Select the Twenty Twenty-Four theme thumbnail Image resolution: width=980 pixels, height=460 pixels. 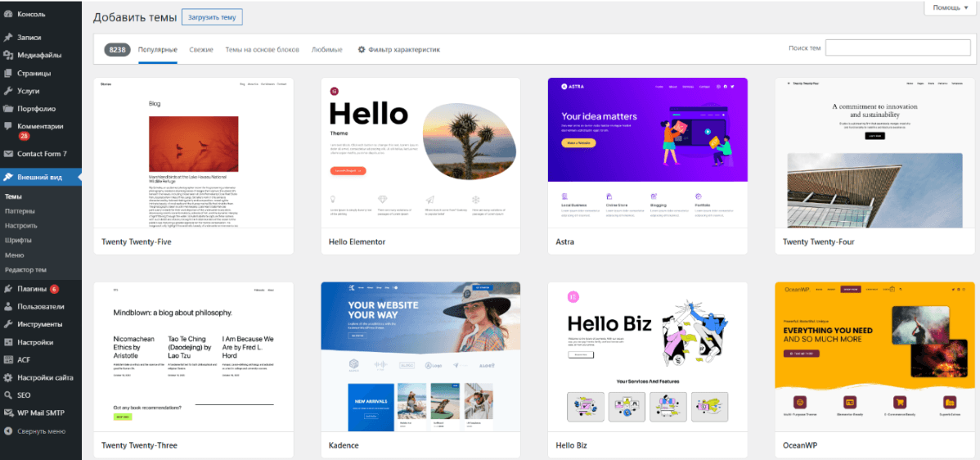coord(875,152)
